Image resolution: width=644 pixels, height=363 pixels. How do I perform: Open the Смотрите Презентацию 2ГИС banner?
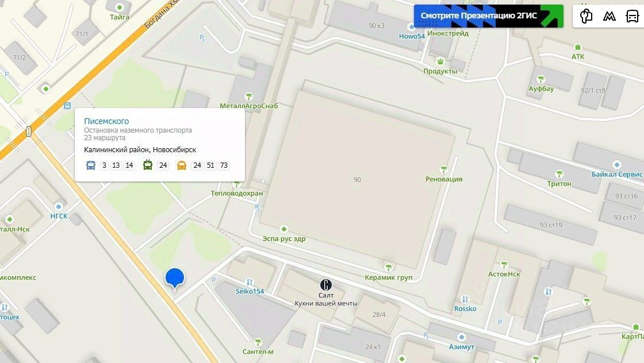[x=488, y=16]
